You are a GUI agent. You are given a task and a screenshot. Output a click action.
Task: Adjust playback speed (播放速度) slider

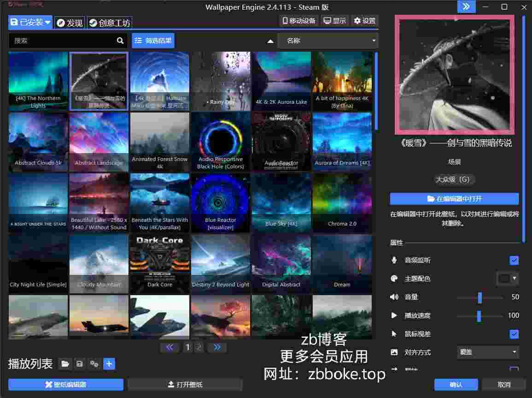point(480,315)
